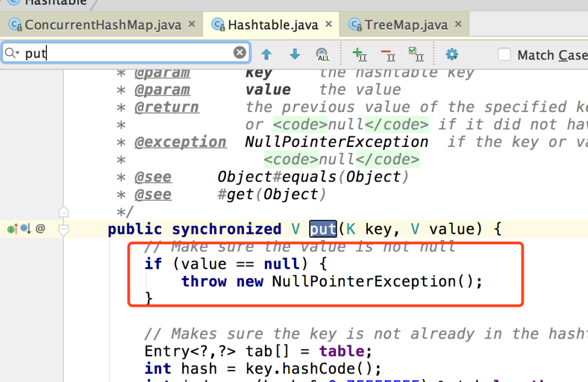Click 'Object#equals(Object)' see reference
The width and height of the screenshot is (588, 382).
[313, 176]
